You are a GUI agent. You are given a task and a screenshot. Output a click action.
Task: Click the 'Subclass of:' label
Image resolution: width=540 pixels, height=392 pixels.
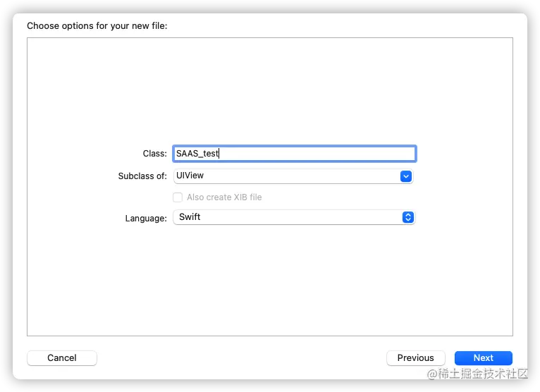(142, 176)
